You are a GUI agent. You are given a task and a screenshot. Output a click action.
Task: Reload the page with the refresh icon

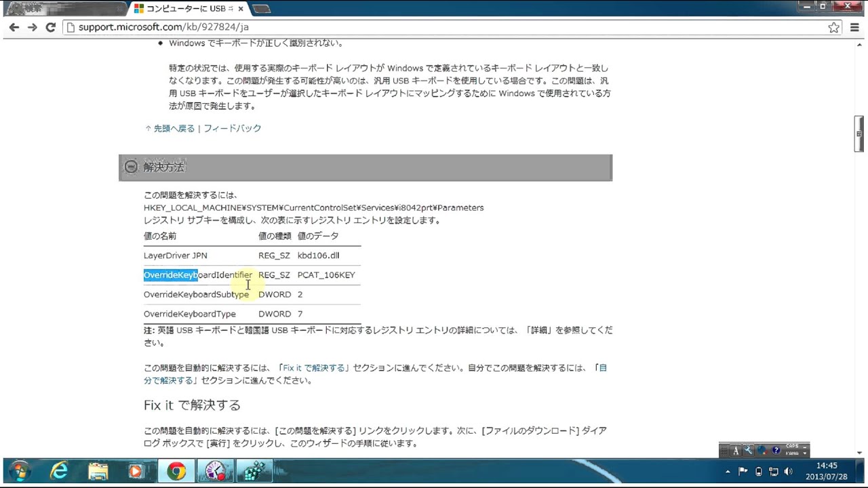point(50,27)
